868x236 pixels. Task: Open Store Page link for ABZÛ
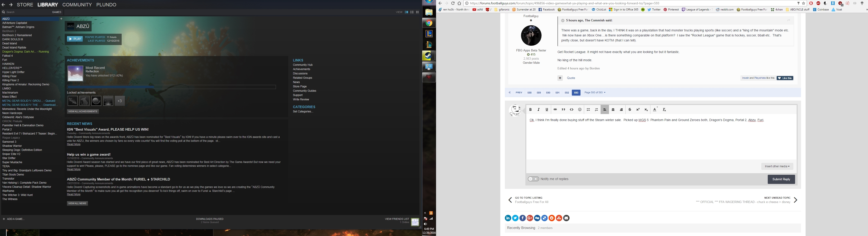[x=300, y=86]
